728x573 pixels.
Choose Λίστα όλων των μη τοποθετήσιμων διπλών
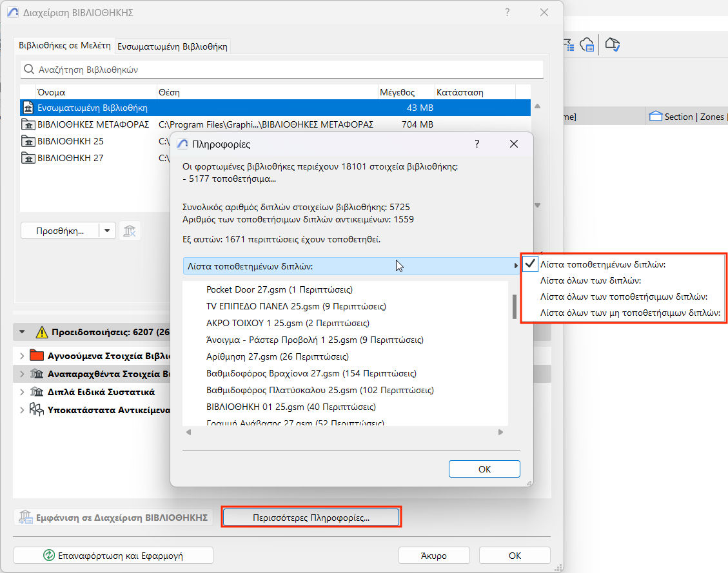[x=623, y=313]
